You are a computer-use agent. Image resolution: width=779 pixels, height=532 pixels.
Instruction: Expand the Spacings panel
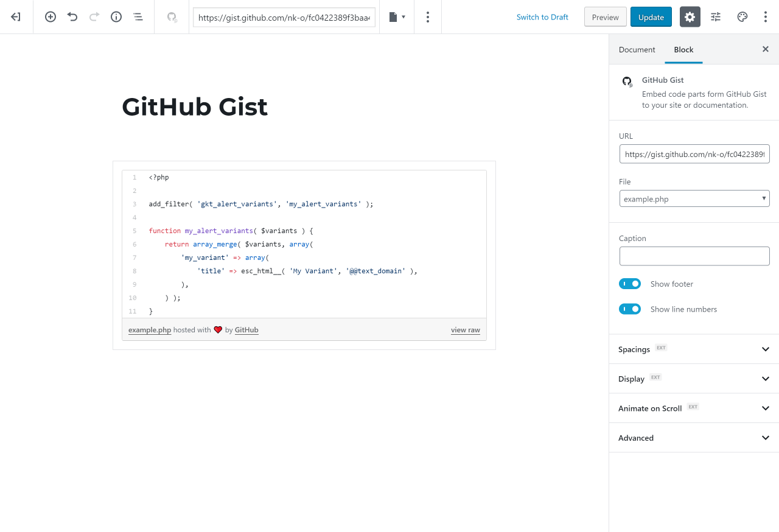pos(694,349)
